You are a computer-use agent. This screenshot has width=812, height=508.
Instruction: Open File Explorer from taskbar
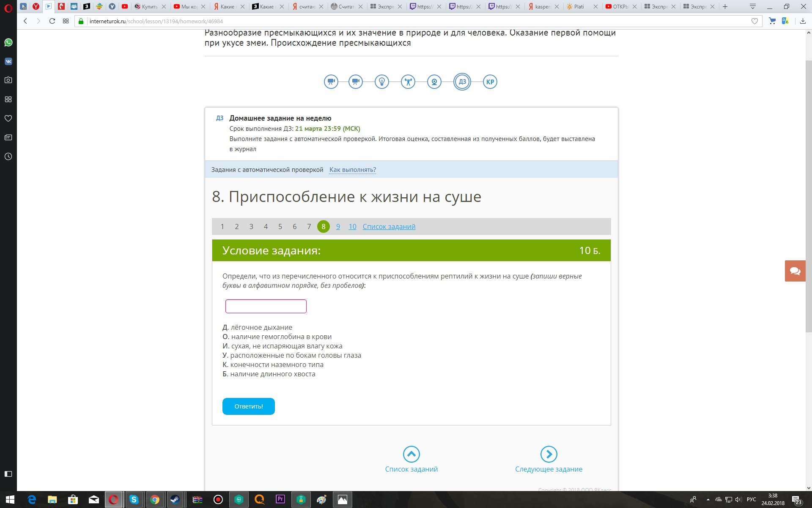(x=52, y=500)
